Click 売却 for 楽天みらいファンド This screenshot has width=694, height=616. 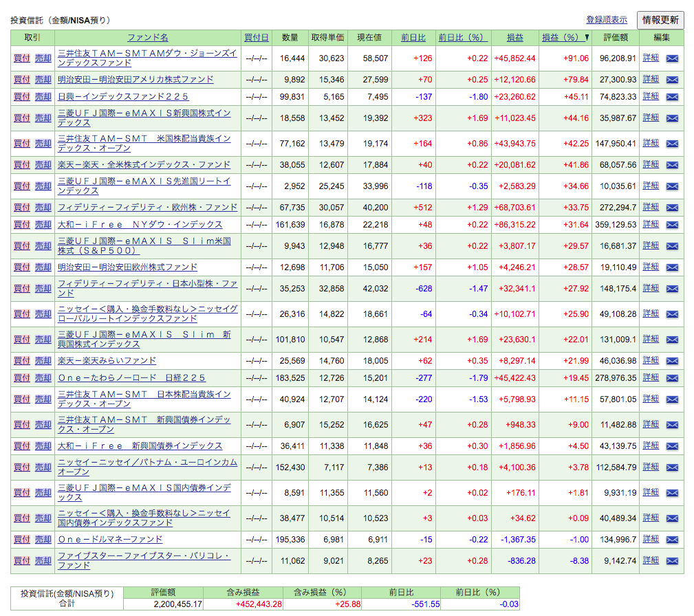point(43,361)
